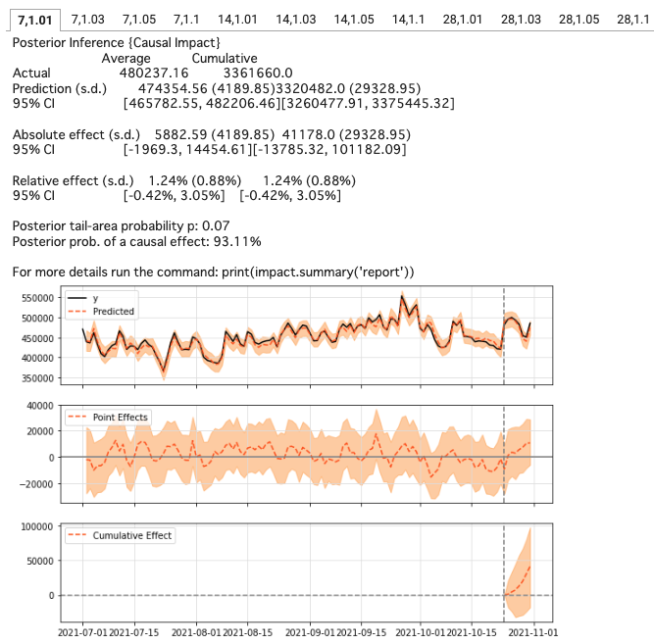Click the 50000 y-axis label
This screenshot has width=654, height=644.
(40, 561)
